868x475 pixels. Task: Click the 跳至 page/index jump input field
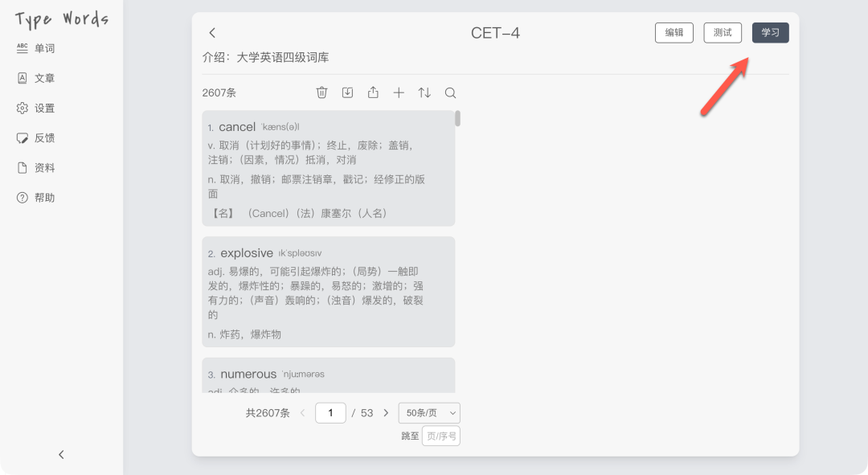coord(440,436)
